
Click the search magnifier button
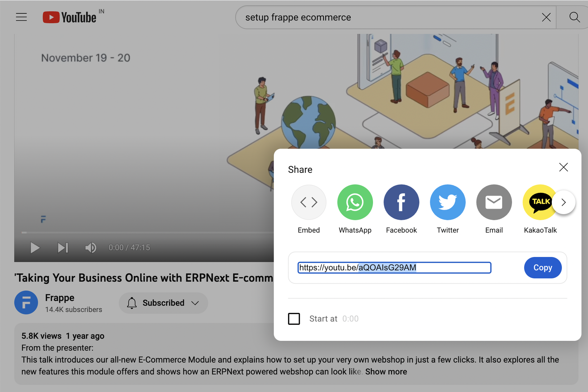[x=574, y=17]
